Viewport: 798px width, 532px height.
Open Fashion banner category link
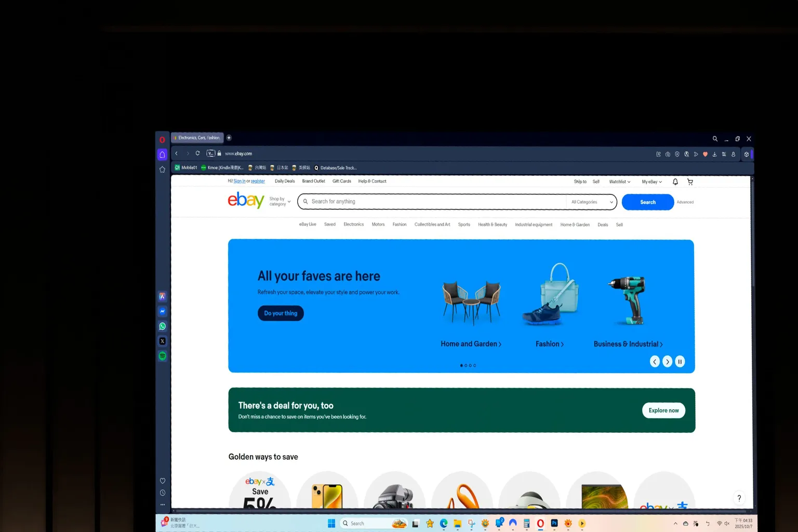[550, 344]
